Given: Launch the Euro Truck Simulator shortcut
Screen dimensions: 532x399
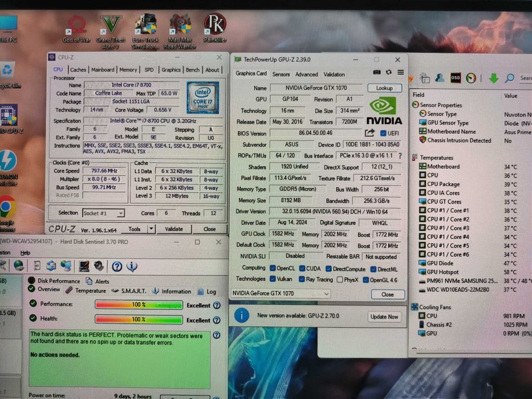Looking at the screenshot, I should 145,32.
